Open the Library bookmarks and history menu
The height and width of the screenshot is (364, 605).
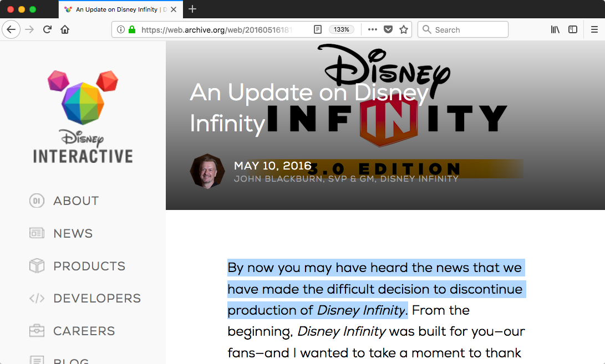555,29
